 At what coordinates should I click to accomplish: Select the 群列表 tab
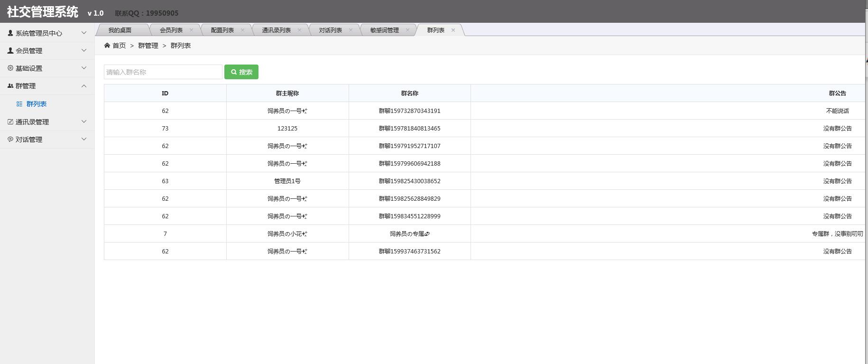[x=436, y=30]
